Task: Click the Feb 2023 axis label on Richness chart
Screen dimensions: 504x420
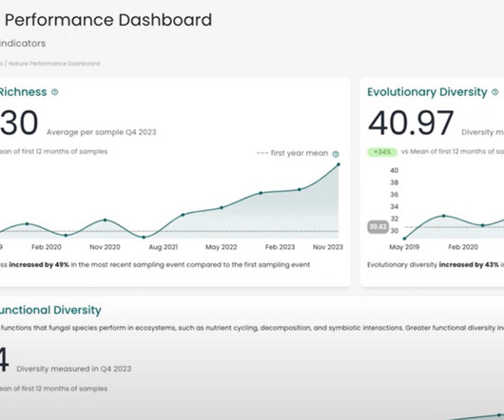Action: (x=280, y=247)
